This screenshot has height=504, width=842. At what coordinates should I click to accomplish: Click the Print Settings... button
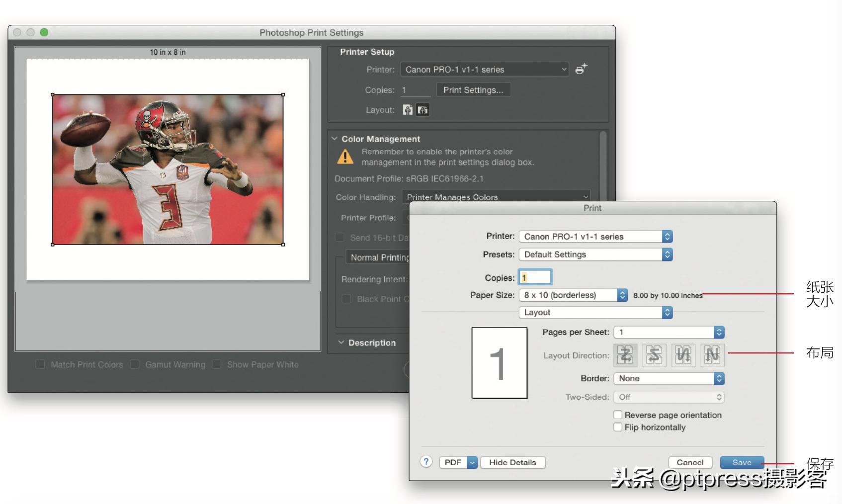[x=473, y=90]
